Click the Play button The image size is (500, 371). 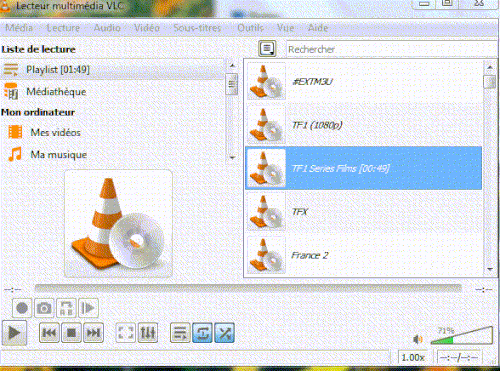click(14, 333)
